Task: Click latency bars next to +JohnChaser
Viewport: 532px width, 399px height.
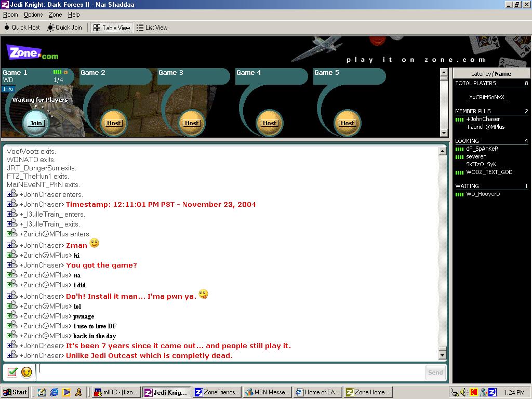Action: pos(459,119)
